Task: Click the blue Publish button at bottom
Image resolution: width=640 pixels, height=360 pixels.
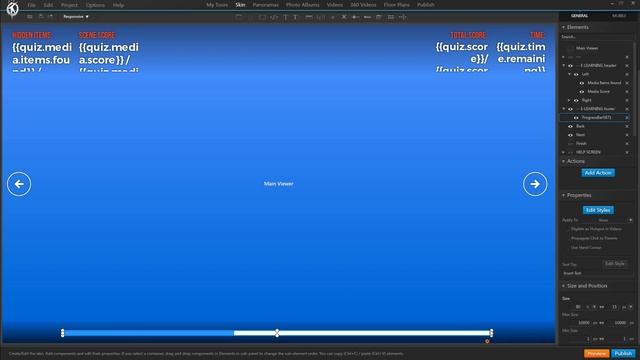Action: tap(623, 353)
